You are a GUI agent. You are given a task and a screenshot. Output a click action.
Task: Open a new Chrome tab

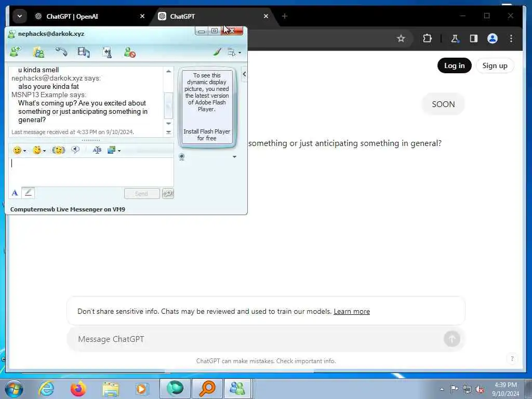285,16
